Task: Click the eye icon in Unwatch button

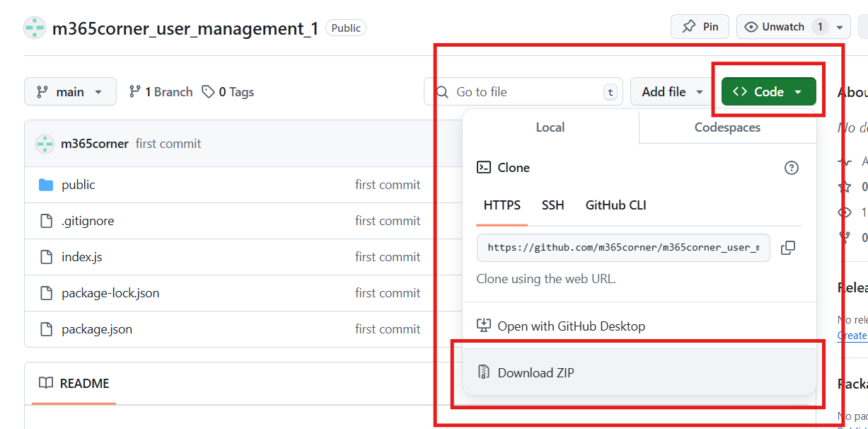Action: click(751, 27)
